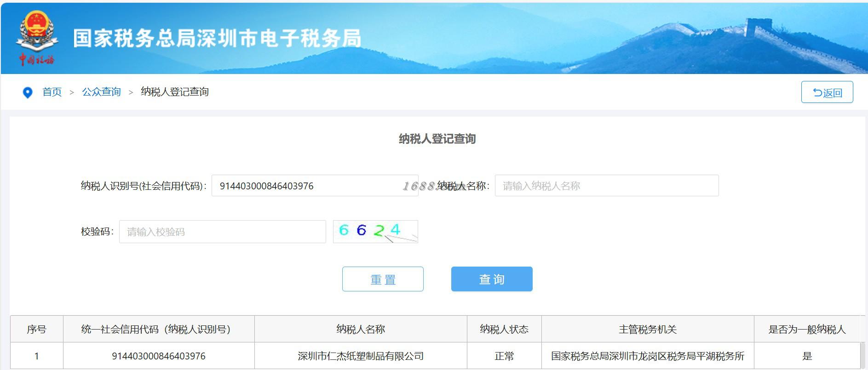The image size is (868, 370).
Task: Click the 重置 button
Action: pos(383,279)
